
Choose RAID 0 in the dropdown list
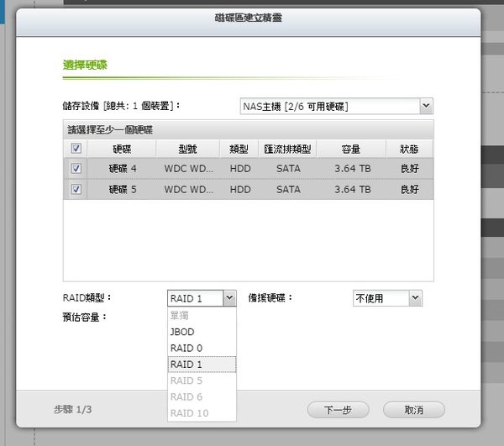[186, 348]
